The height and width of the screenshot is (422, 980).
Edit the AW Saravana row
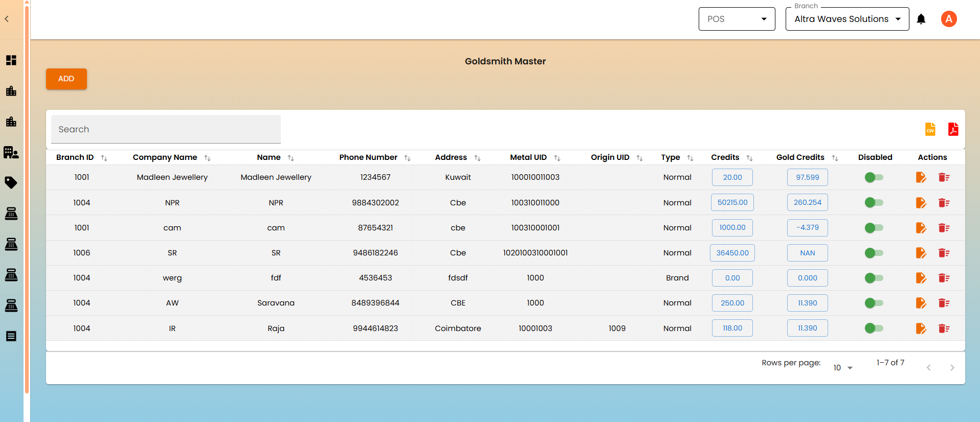click(x=921, y=303)
